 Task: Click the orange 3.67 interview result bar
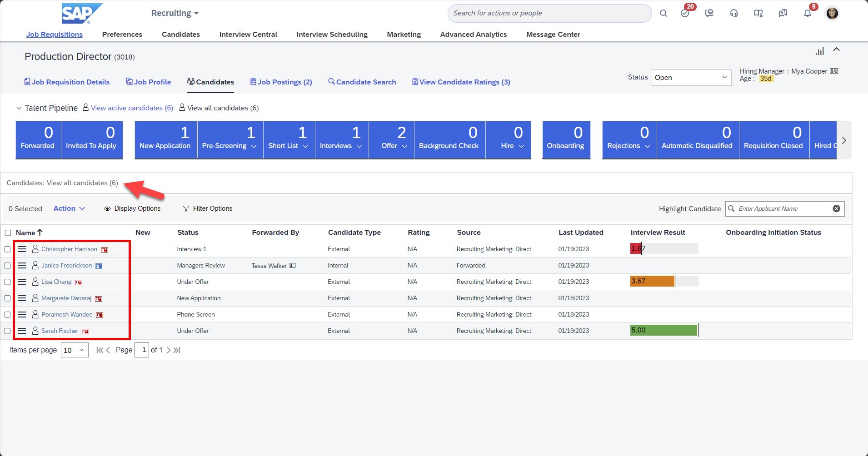tap(652, 281)
